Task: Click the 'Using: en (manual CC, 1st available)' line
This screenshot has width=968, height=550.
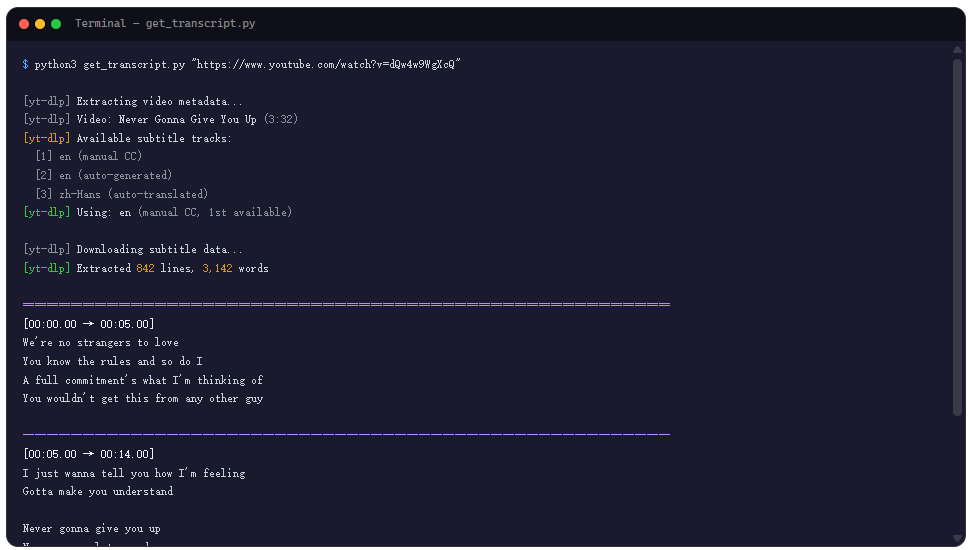Action: pyautogui.click(x=157, y=212)
